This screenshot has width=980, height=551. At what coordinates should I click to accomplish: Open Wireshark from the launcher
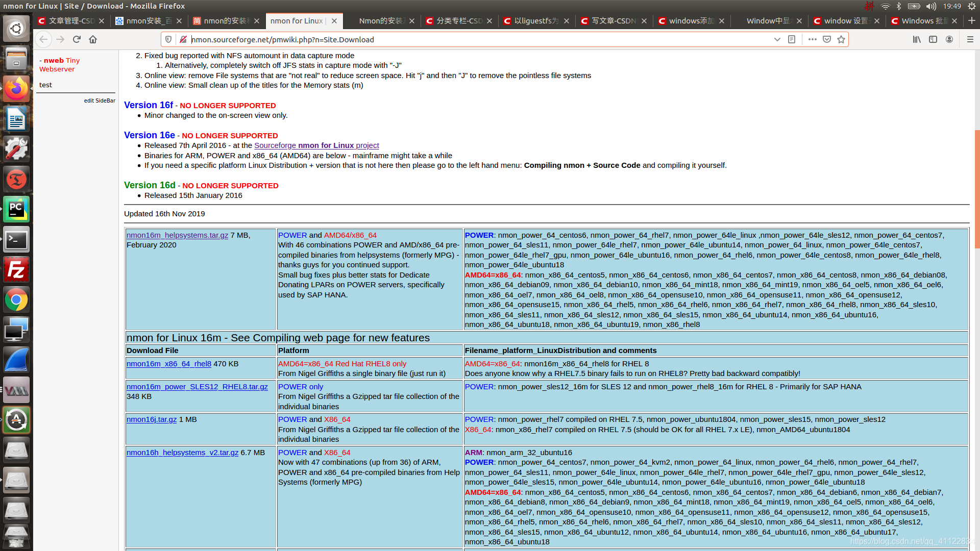point(16,360)
